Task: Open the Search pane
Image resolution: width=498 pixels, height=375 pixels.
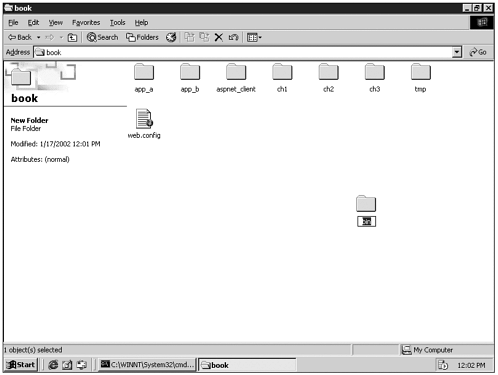Action: pyautogui.click(x=102, y=37)
